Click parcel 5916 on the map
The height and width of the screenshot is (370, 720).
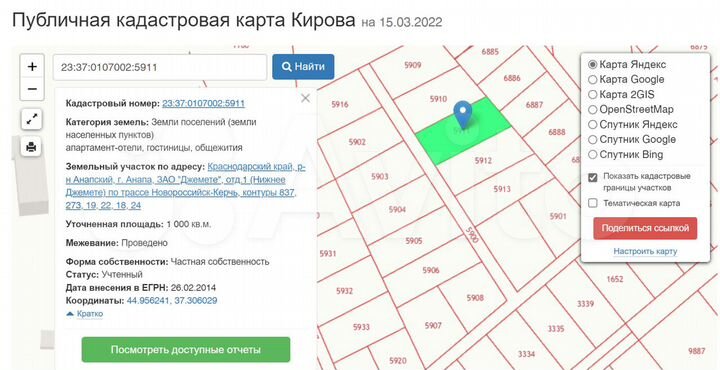point(340,104)
